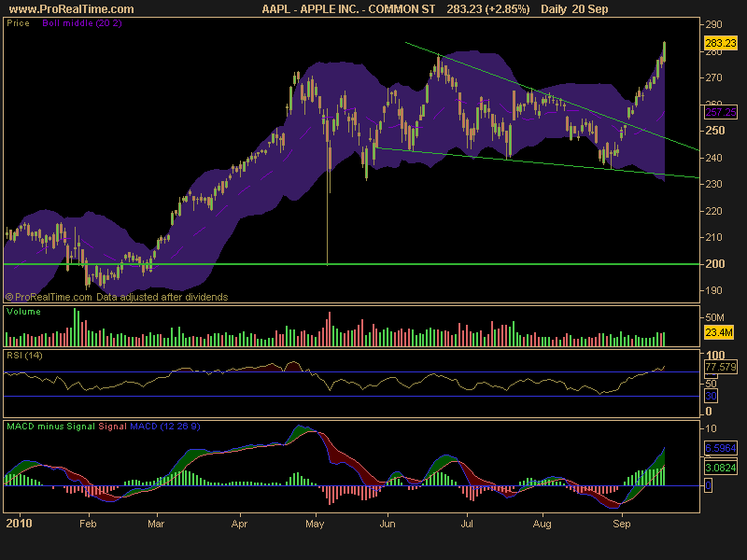Click the 6.5964 MACD value tag
This screenshot has width=747, height=560.
pos(720,449)
